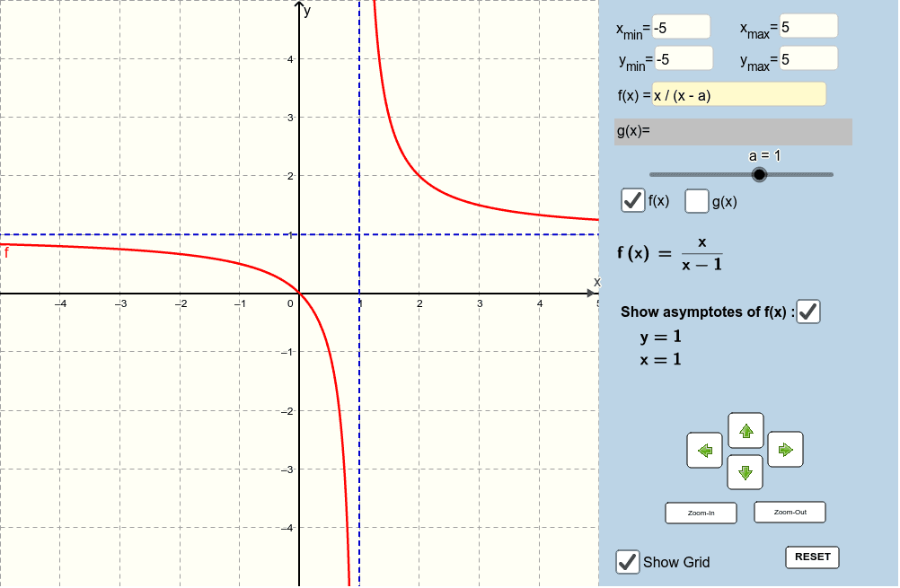Focus the ymax input field
This screenshot has width=900, height=588.
pos(808,58)
